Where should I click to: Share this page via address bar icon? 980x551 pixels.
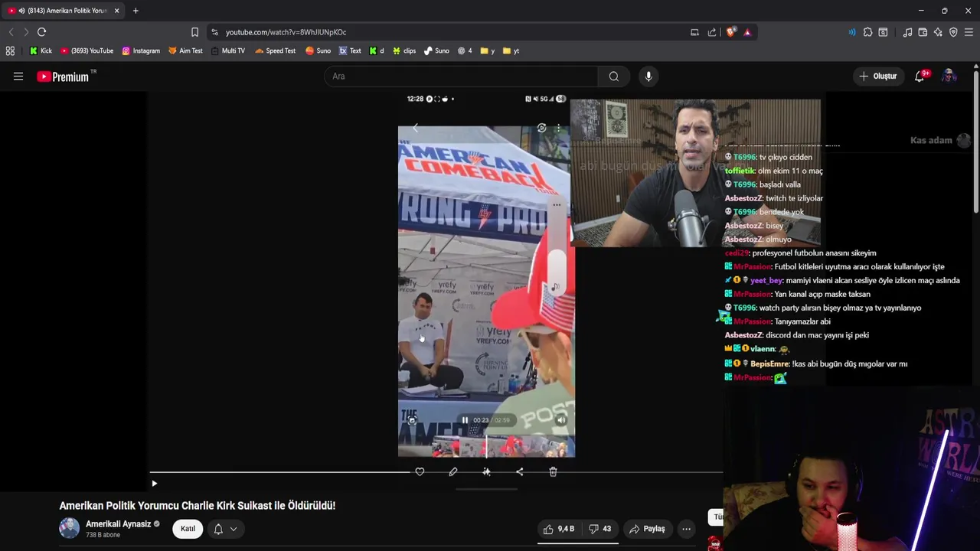point(712,32)
